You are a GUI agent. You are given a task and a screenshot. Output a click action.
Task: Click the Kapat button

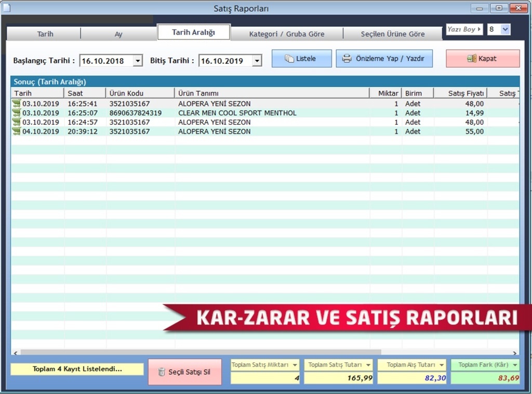point(483,58)
